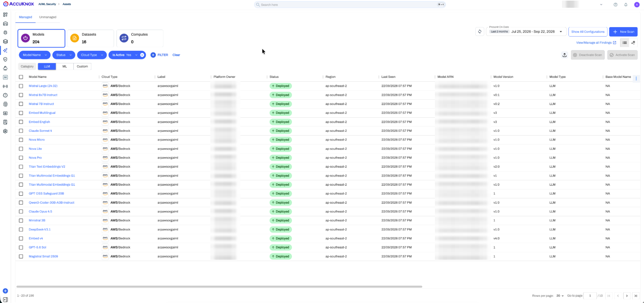Remove the Is Active filter with X
The height and width of the screenshot is (303, 644).
[142, 55]
